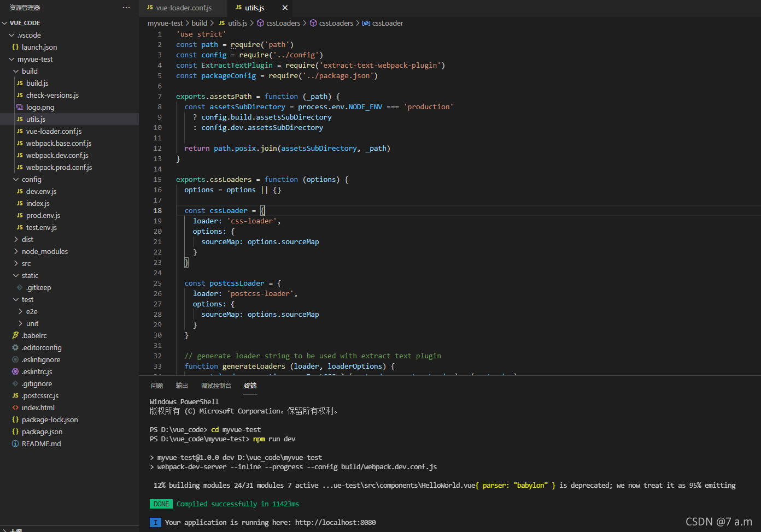
Task: Open webpack.base.conf.js JS icon
Action: [x=20, y=143]
